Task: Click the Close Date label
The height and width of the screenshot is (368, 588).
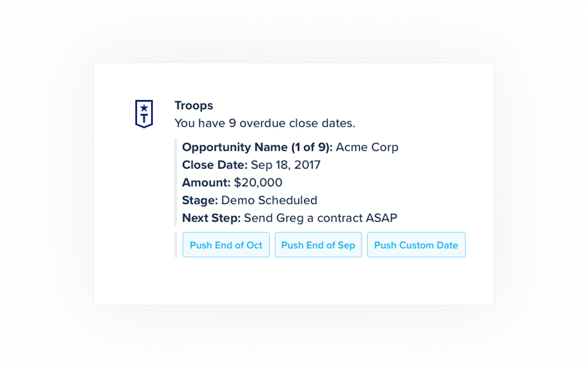Action: (x=215, y=165)
